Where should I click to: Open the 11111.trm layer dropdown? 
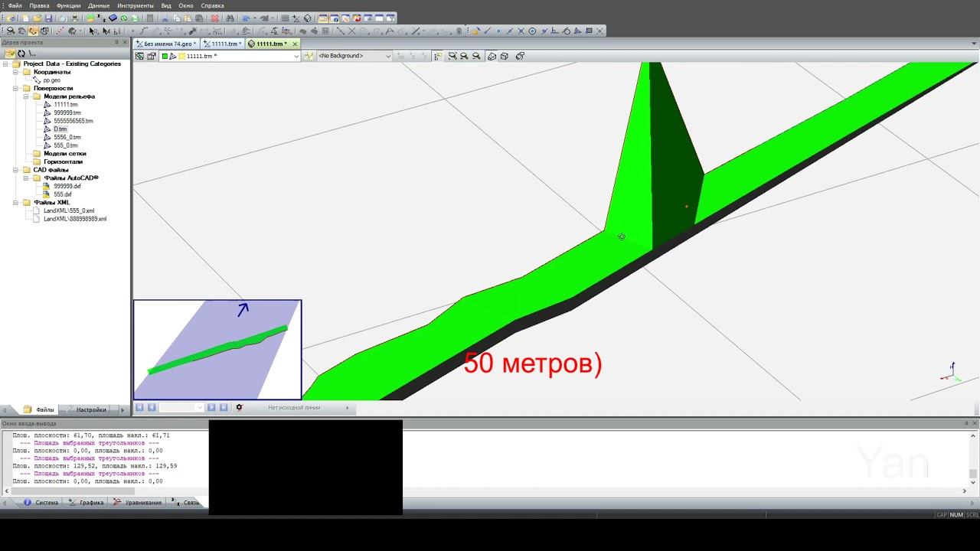click(296, 56)
